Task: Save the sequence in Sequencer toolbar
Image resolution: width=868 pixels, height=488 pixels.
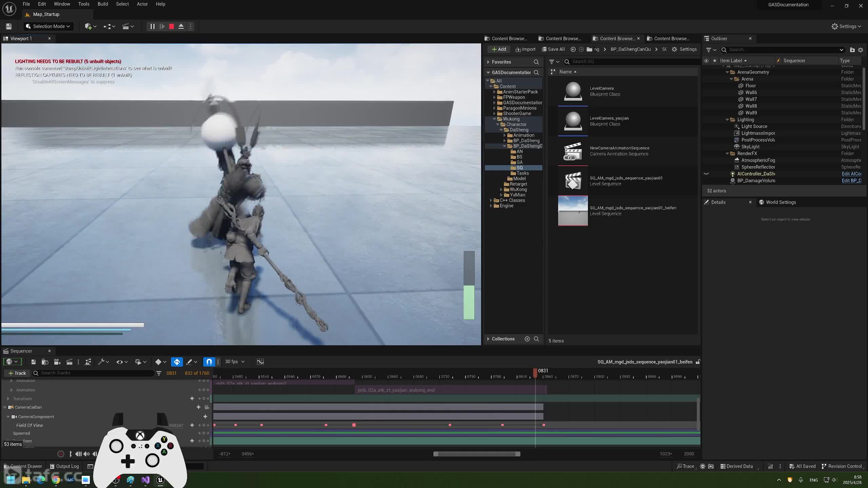Action: pos(33,362)
